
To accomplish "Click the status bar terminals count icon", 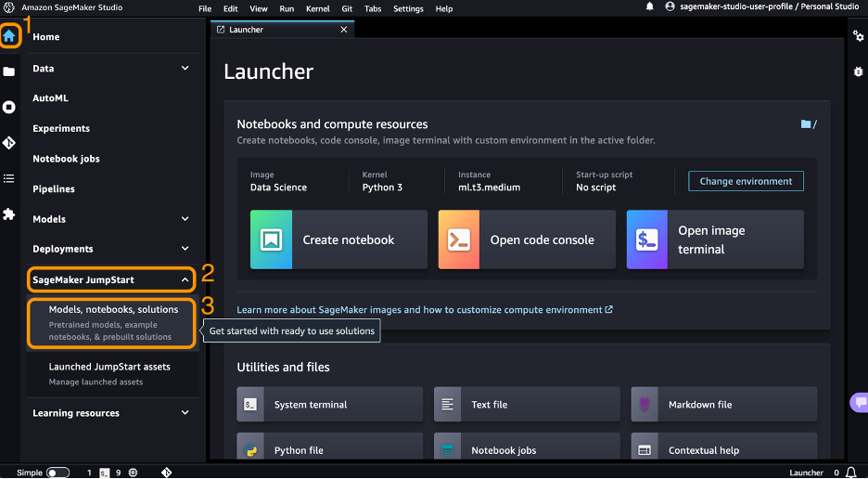I will point(104,473).
